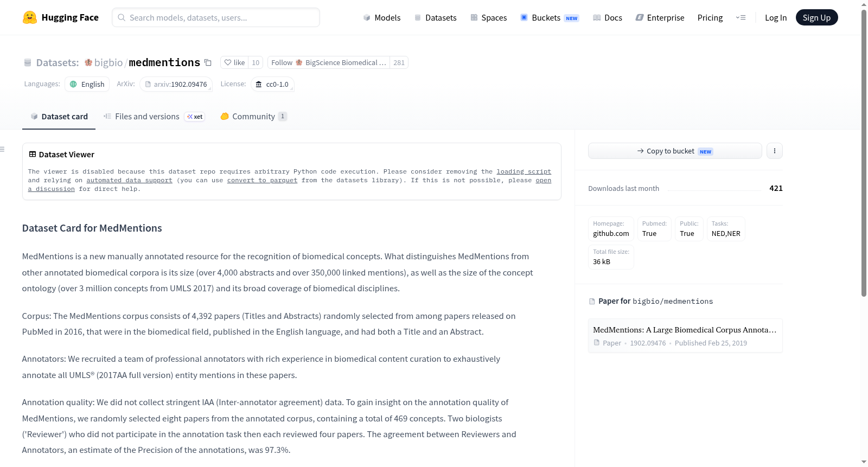Open Datasets in the navigation bar
The width and height of the screenshot is (868, 467).
(435, 17)
